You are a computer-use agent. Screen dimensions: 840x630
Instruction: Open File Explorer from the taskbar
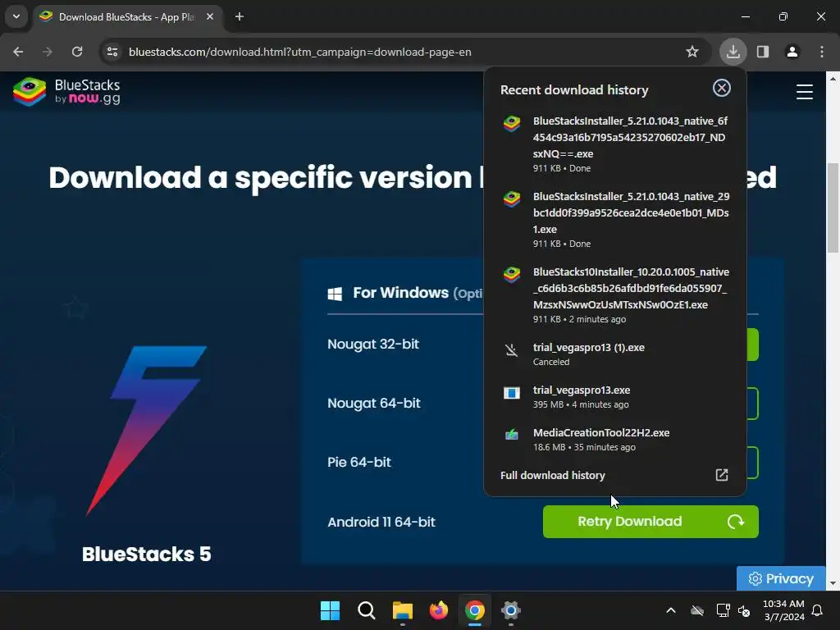click(402, 610)
